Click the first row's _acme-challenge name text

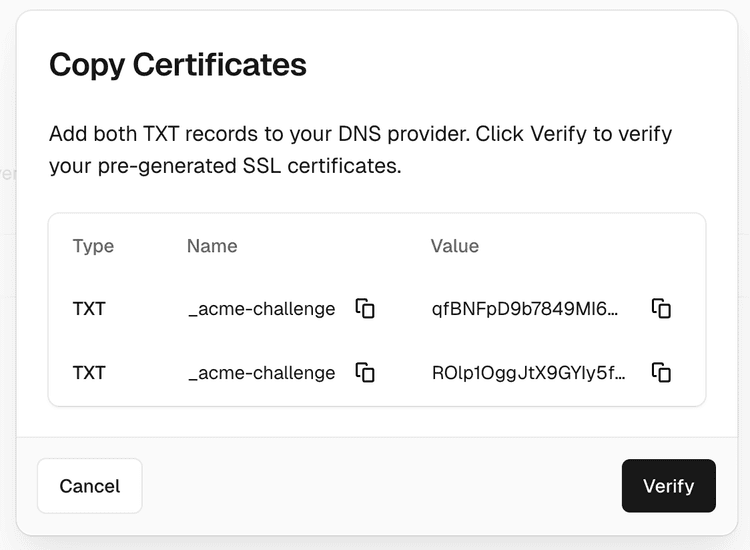point(261,309)
